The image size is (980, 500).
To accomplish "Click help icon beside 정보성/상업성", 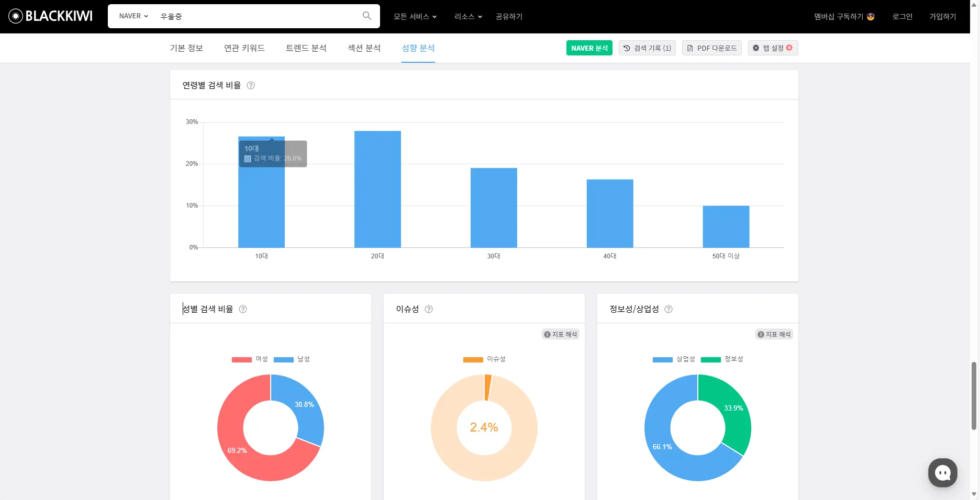I will click(669, 309).
